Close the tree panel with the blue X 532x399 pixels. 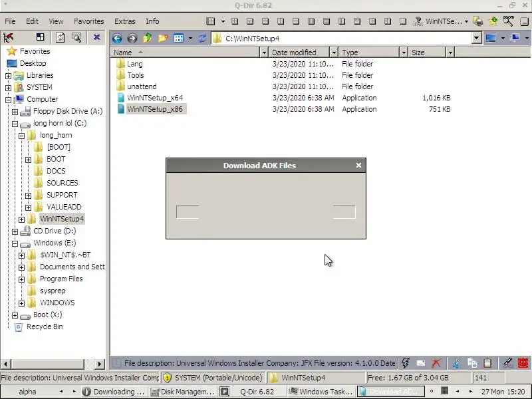96,37
